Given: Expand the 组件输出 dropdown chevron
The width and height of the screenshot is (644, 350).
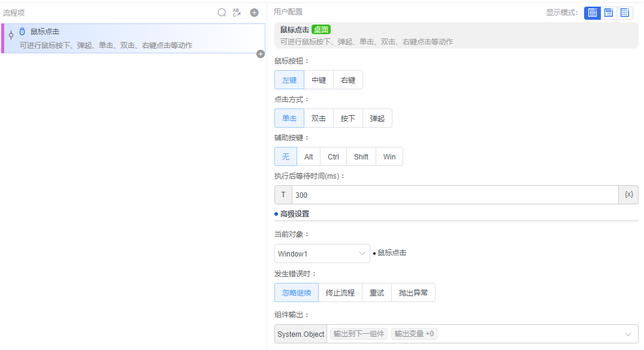Looking at the screenshot, I should 628,334.
